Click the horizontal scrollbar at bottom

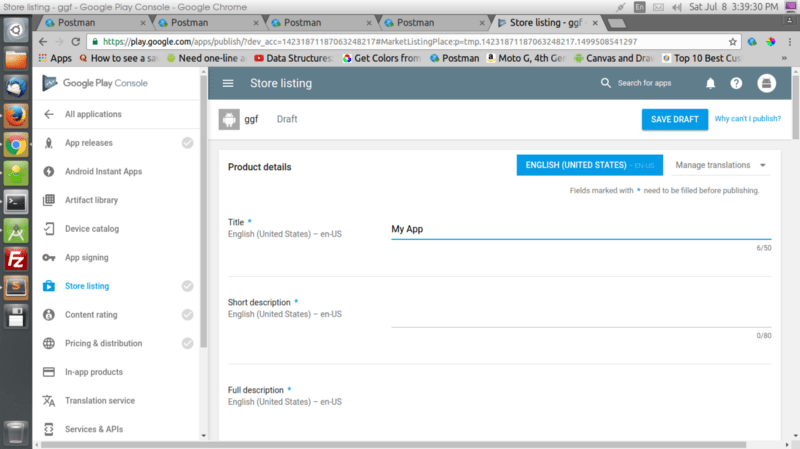393,445
